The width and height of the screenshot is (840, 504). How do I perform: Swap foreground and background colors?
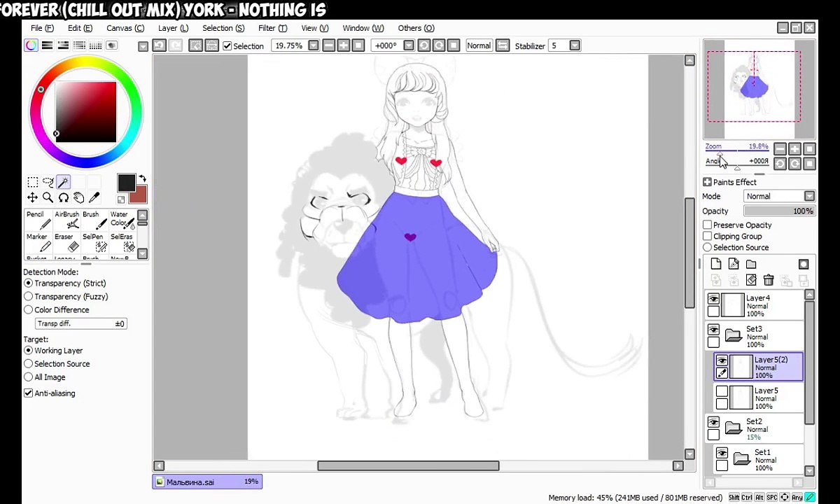142,178
